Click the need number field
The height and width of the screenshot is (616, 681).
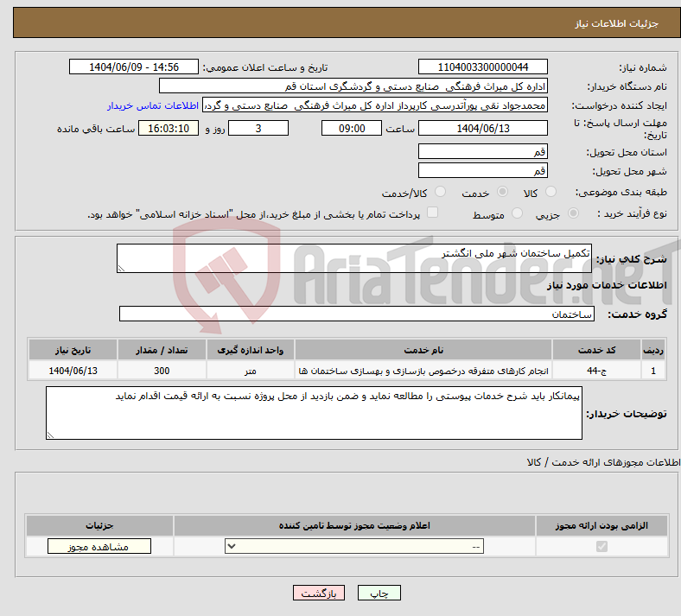click(482, 67)
